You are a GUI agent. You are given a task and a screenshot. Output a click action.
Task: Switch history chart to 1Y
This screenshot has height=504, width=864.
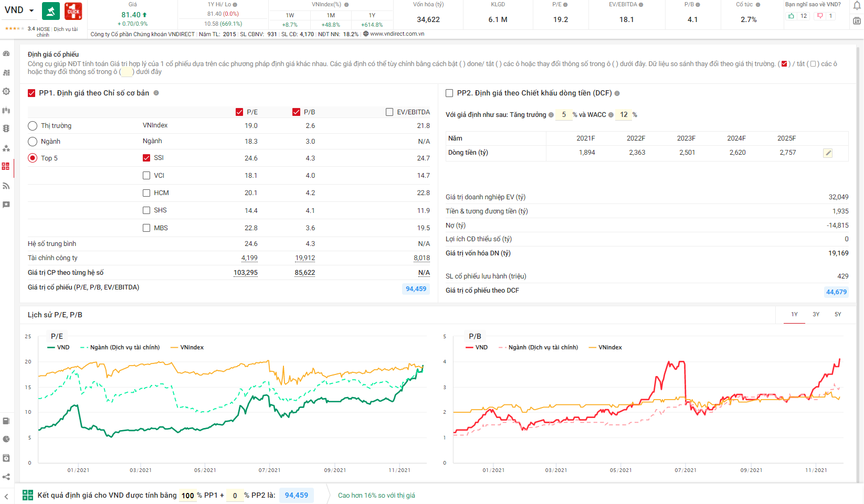[x=794, y=314]
